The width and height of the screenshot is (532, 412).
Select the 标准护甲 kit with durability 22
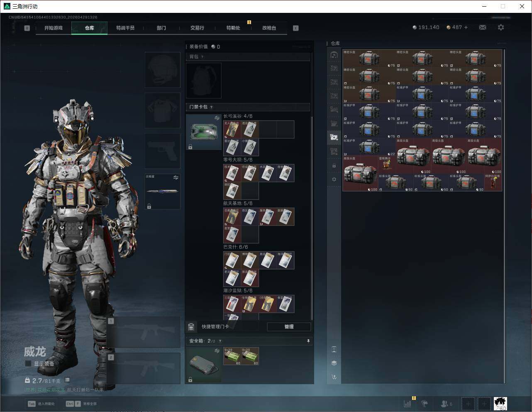[x=369, y=147]
